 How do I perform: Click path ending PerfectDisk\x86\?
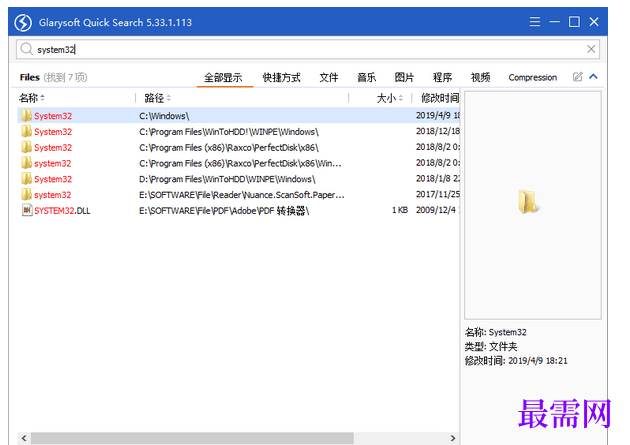(x=229, y=147)
